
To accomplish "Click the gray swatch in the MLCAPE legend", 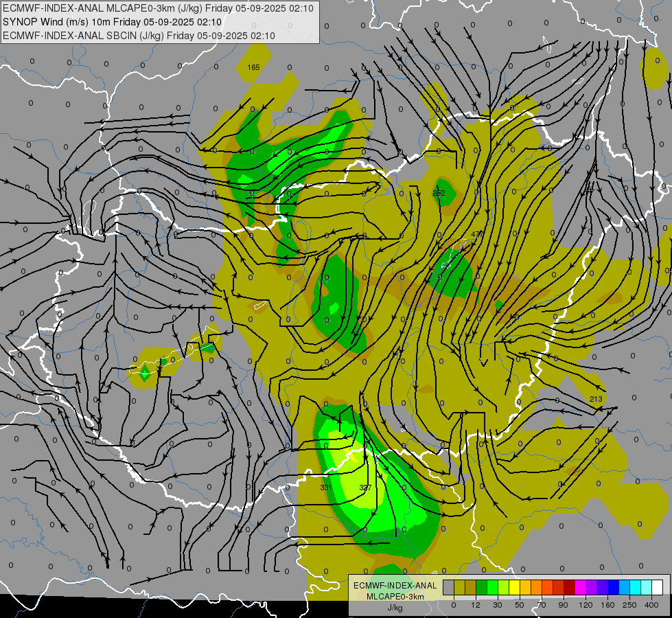I will 449,587.
